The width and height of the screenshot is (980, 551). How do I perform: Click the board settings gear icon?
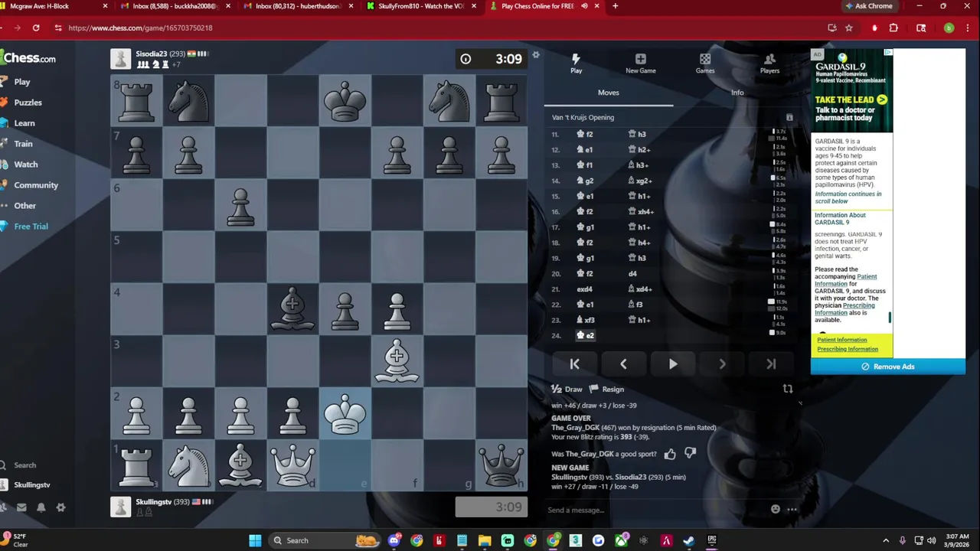pyautogui.click(x=536, y=55)
